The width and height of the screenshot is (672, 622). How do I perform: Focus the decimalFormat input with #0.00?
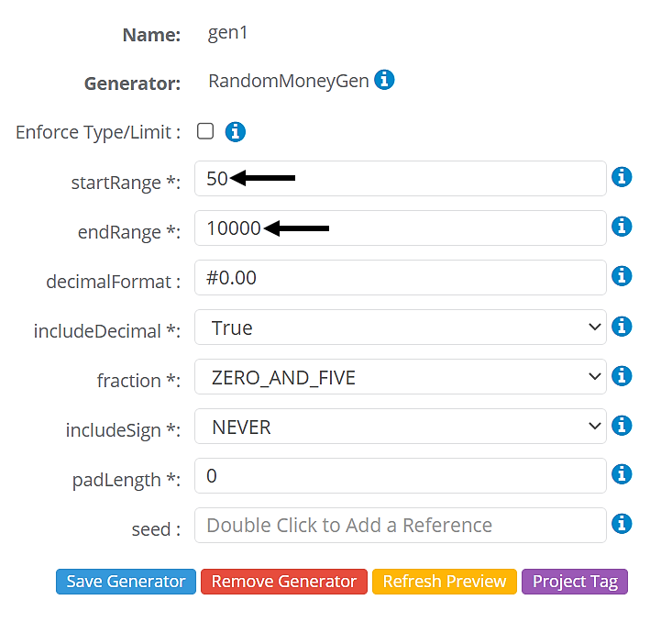[401, 278]
